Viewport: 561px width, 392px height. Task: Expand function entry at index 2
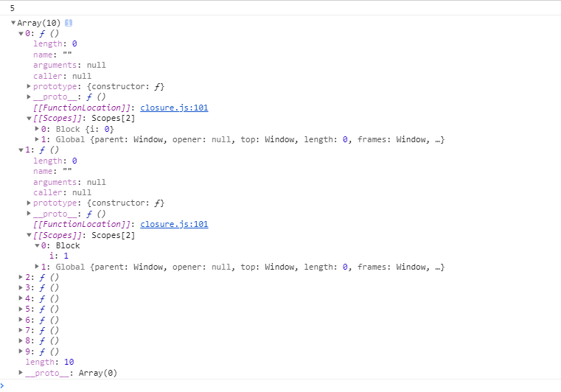[21, 277]
